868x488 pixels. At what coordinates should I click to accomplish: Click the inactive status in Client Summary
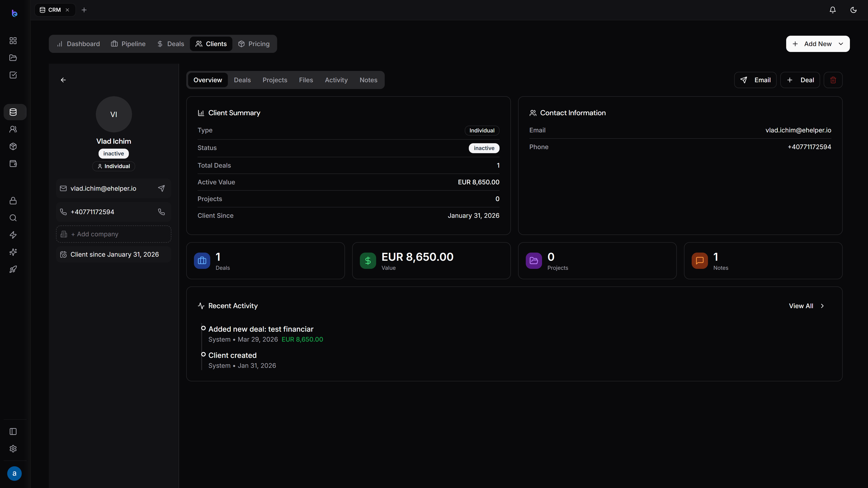(484, 148)
